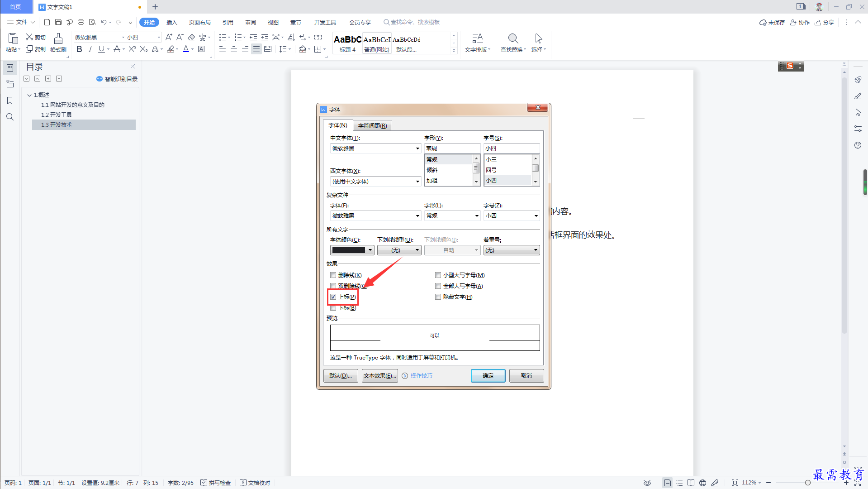Enable the double strikethrough checkbox

[x=333, y=286]
